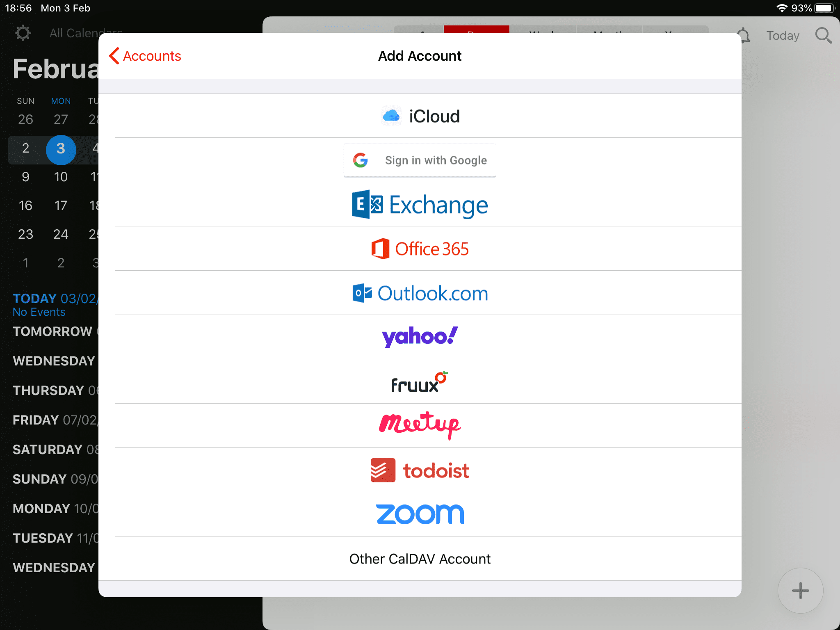Tap Sign in with Google button
This screenshot has height=630, width=840.
tap(420, 160)
